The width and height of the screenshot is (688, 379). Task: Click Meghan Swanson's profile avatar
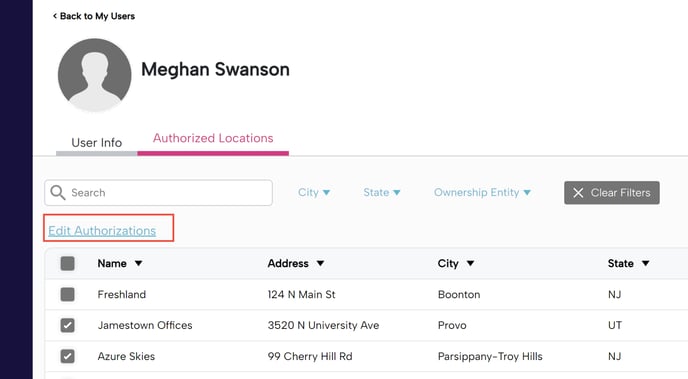[x=94, y=75]
